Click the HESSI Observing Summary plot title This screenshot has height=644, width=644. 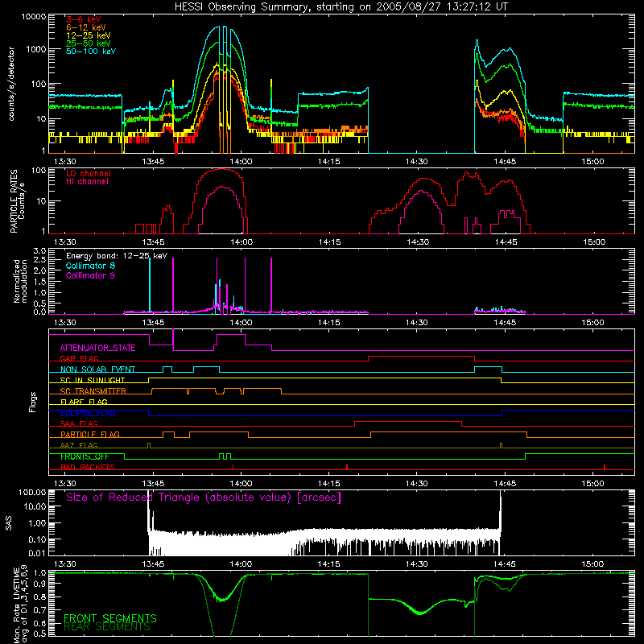click(341, 7)
